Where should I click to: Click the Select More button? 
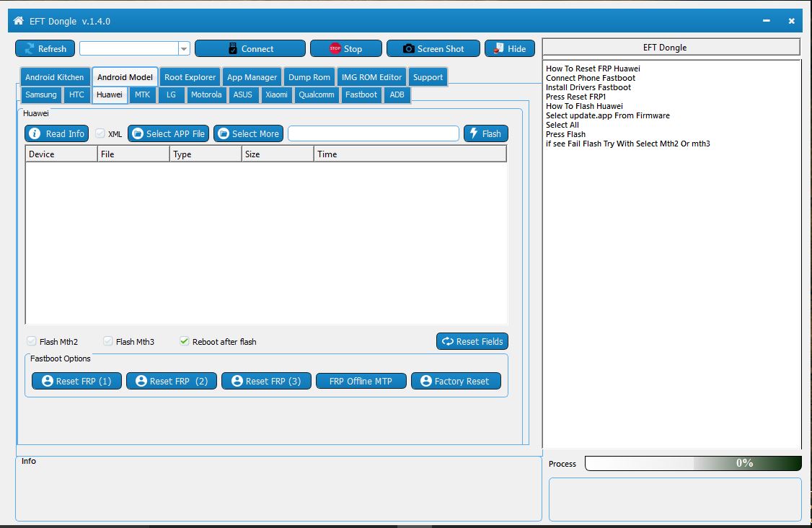249,133
